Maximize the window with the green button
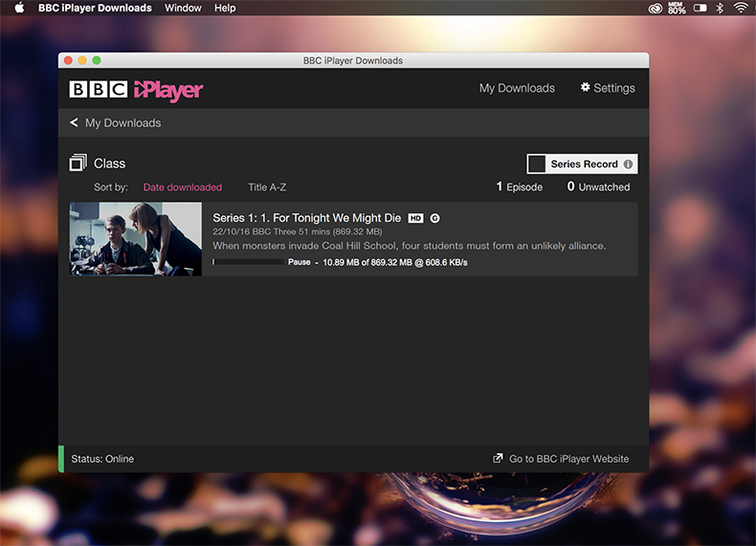 97,60
